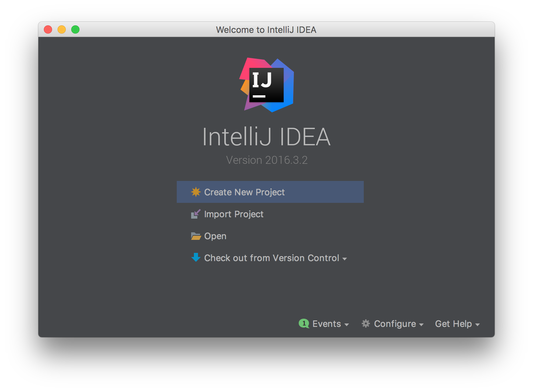
Task: Open the Get Help menu
Action: (453, 323)
